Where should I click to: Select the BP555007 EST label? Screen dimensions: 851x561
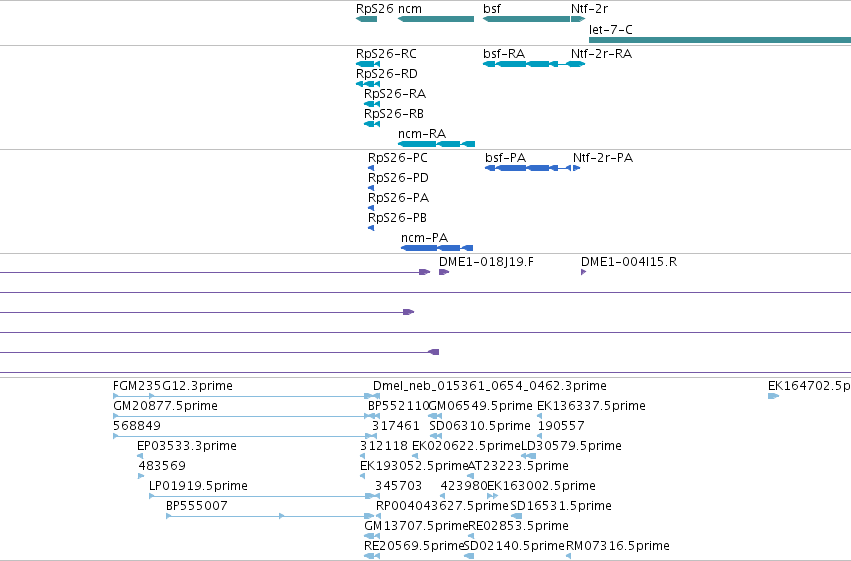[x=196, y=506]
